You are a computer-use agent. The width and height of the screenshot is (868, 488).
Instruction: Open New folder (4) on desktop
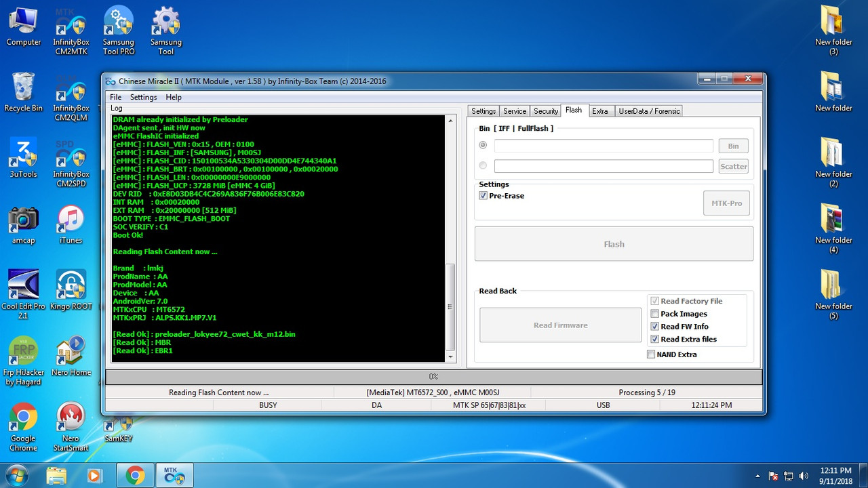(x=833, y=230)
